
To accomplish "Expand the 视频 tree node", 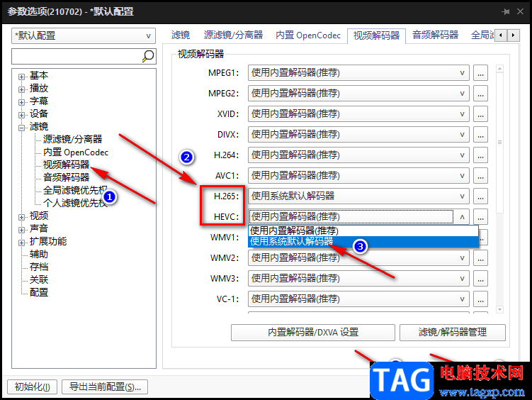I will point(21,217).
